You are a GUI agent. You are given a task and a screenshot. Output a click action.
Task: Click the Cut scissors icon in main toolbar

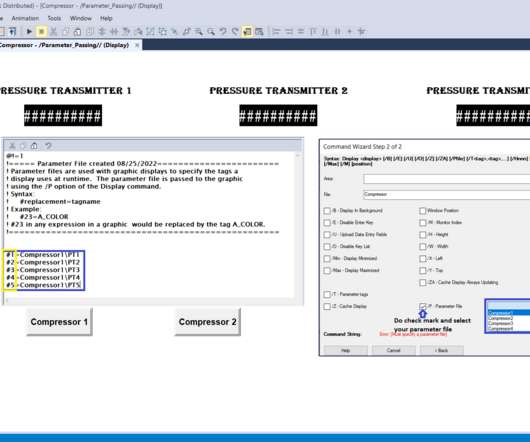tap(53, 31)
